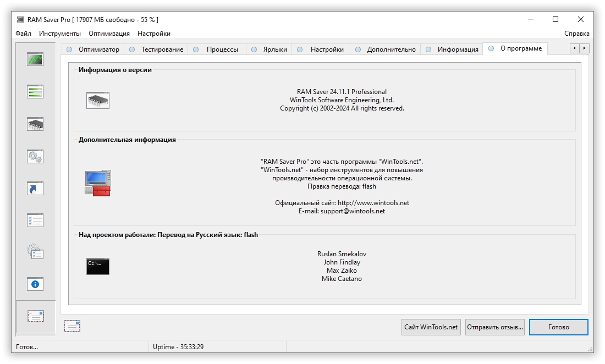
Task: Click the support@wintools.net e-mail address
Action: click(353, 211)
